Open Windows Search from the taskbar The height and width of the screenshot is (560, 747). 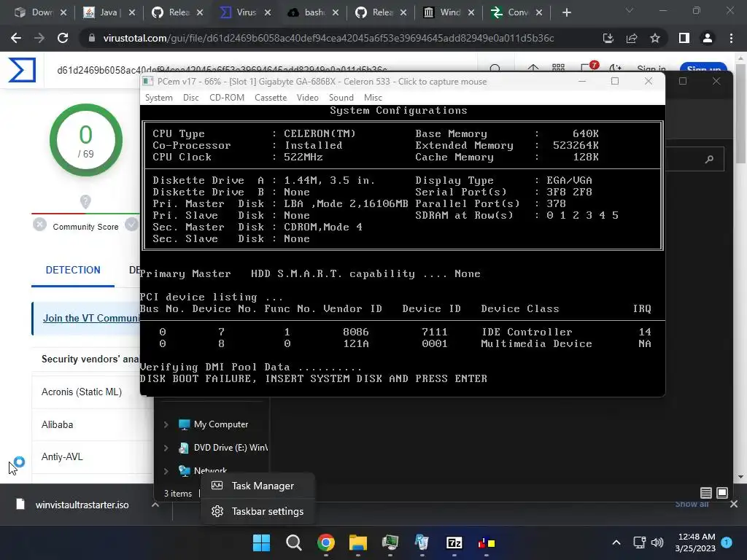click(x=293, y=542)
